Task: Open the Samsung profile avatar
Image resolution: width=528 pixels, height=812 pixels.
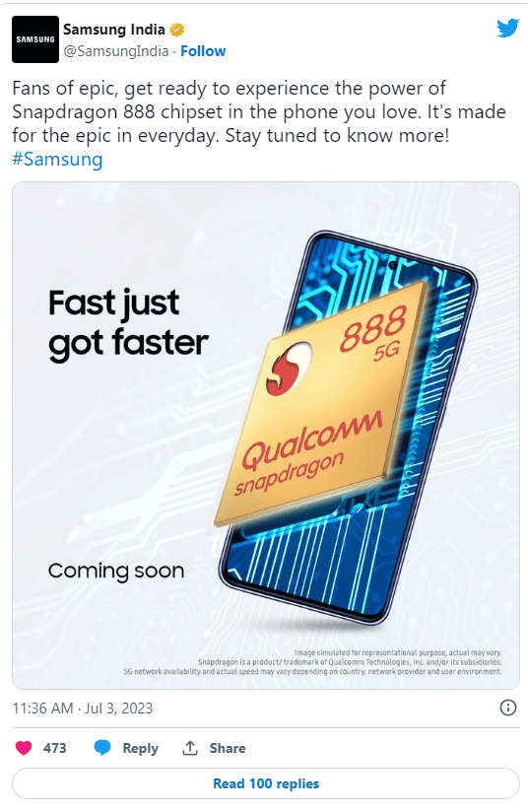Action: coord(35,39)
